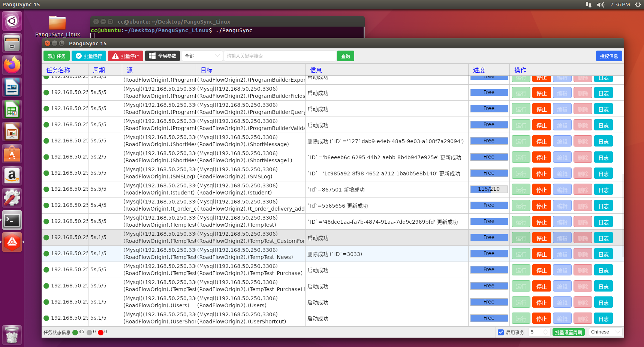The width and height of the screenshot is (644, 347).
Task: Click green status dot of TempTest_News row
Action: pos(46,254)
